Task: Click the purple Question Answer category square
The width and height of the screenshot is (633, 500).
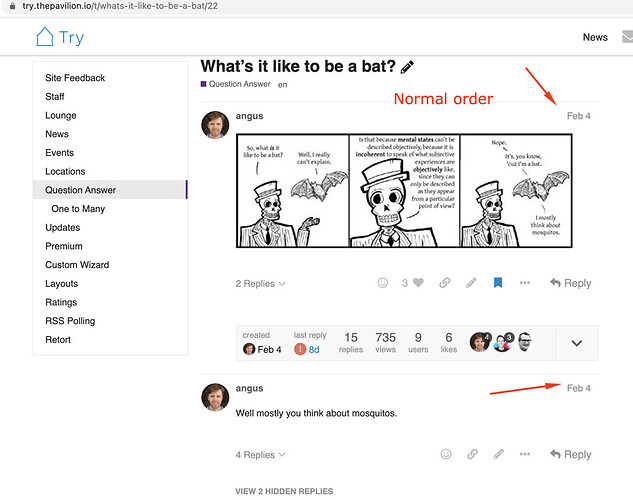Action: click(x=203, y=84)
